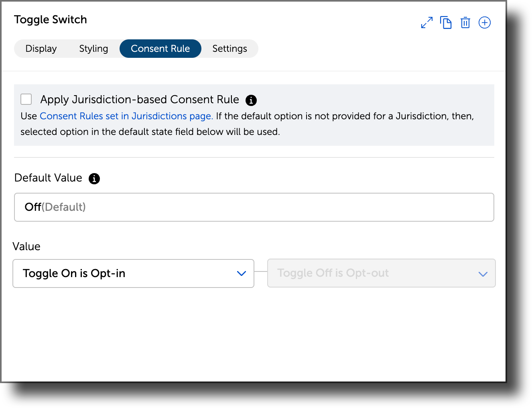Expand the Toggle Off is Opt-out dropdown

tap(381, 273)
